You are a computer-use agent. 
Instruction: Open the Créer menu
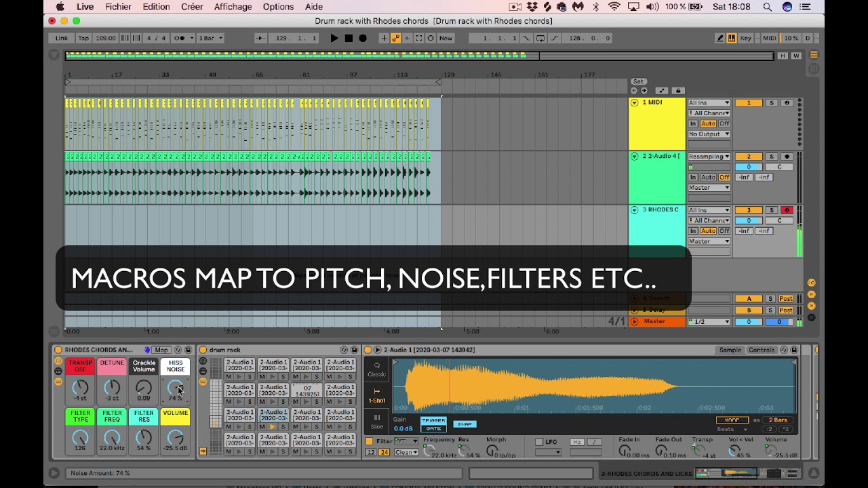[192, 7]
